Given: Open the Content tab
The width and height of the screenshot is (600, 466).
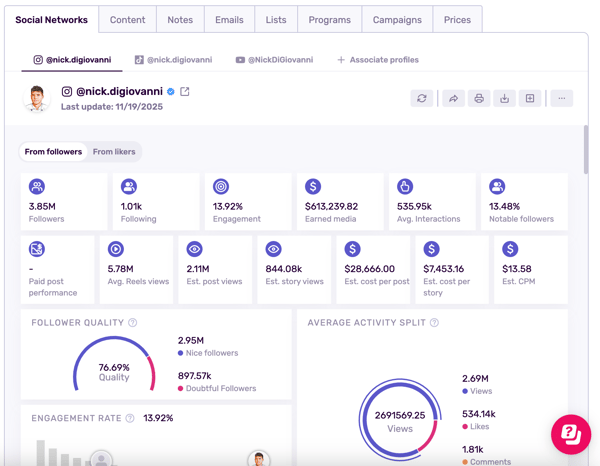Looking at the screenshot, I should (x=127, y=20).
